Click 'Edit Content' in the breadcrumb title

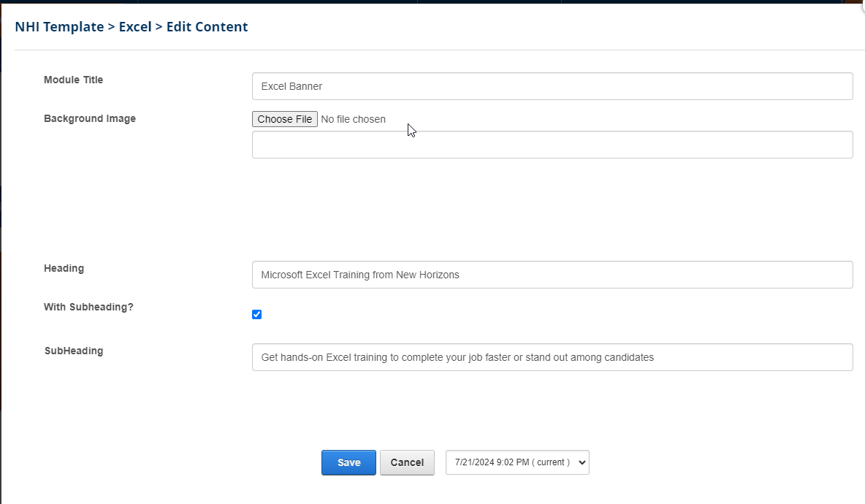pyautogui.click(x=207, y=27)
